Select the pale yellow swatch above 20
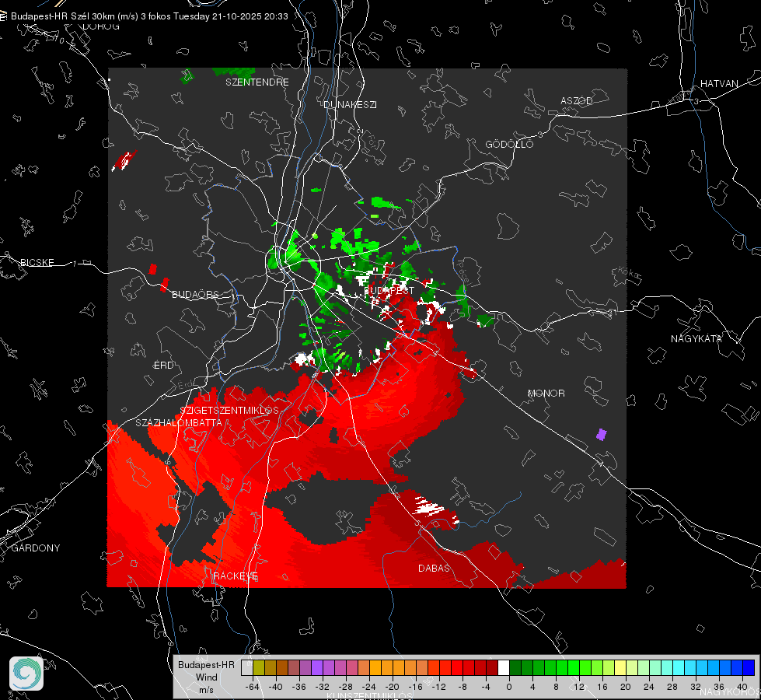The image size is (761, 700). [620, 668]
